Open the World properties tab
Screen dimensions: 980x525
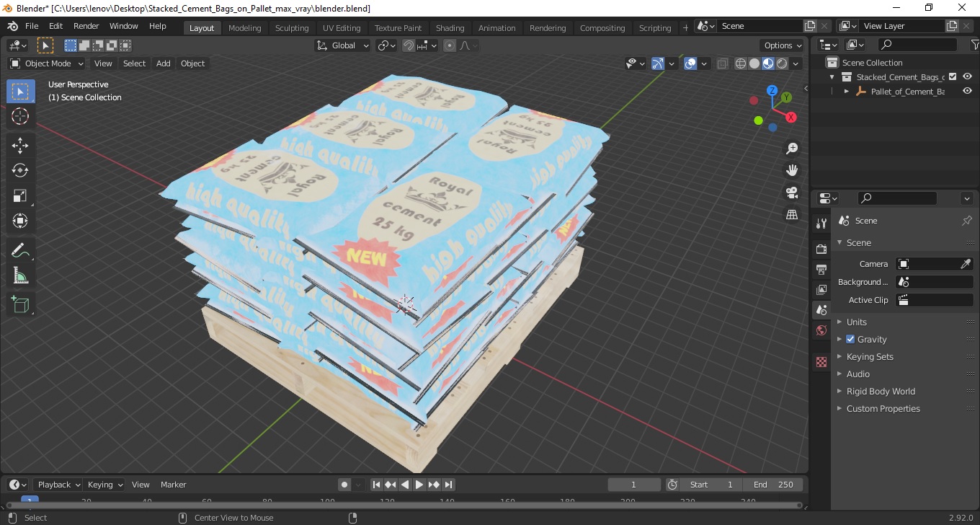(x=821, y=330)
